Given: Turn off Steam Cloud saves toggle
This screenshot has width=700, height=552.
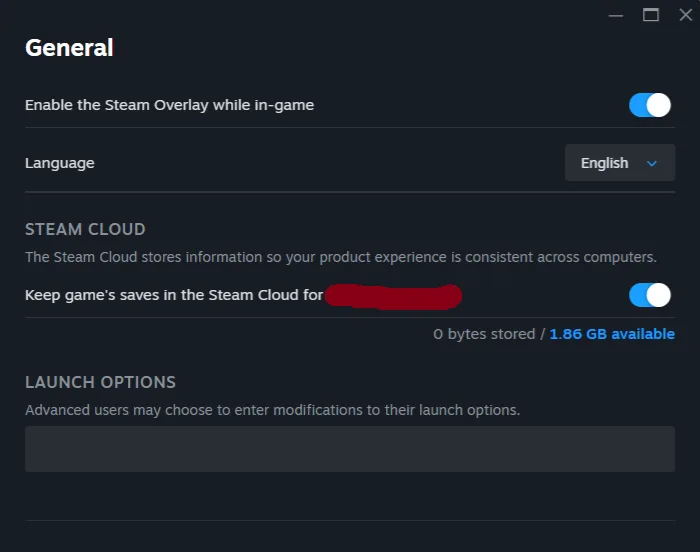Looking at the screenshot, I should [x=650, y=295].
